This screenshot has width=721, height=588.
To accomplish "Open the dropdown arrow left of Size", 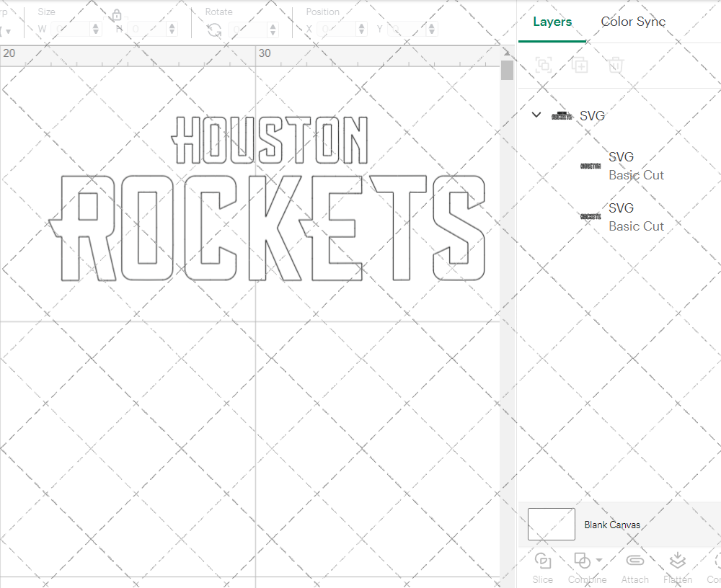I will pyautogui.click(x=8, y=31).
